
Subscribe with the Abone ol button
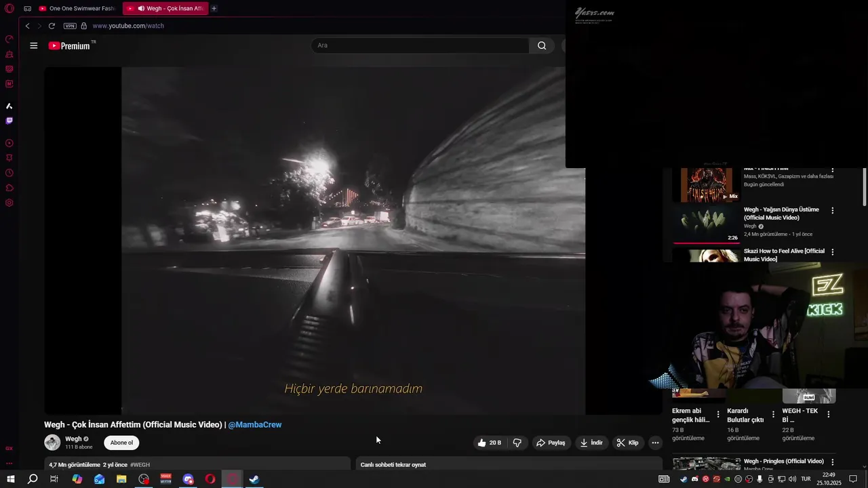121,443
